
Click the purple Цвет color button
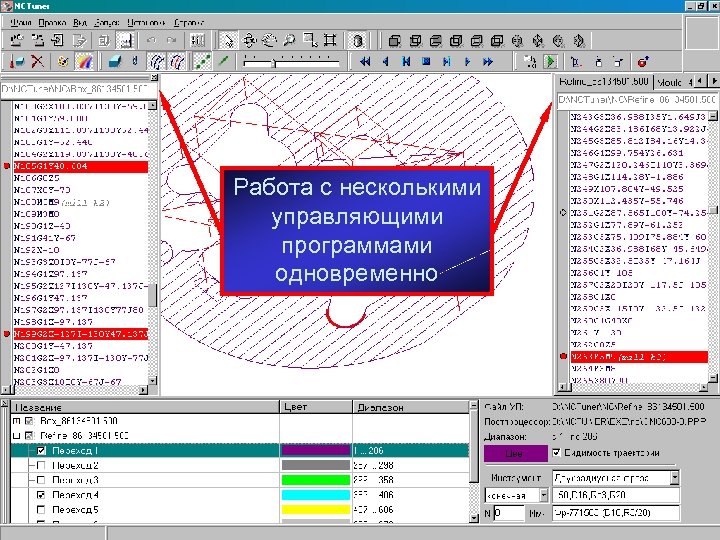pos(516,453)
